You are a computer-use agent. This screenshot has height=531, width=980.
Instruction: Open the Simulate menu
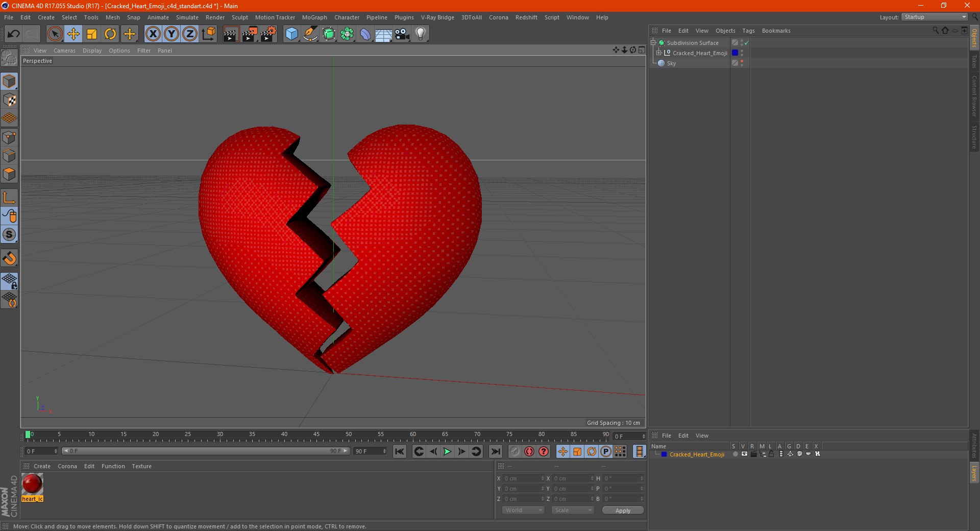(x=187, y=17)
